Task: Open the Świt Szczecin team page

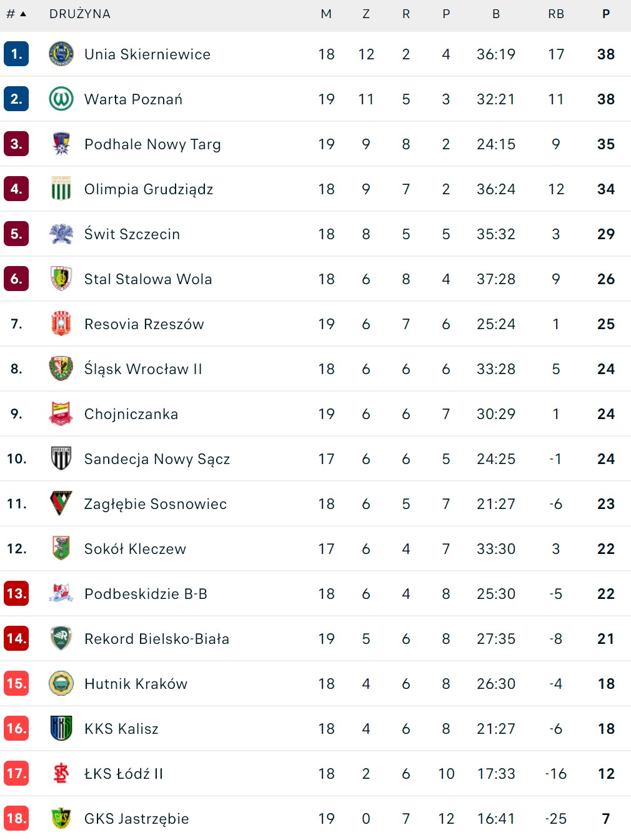Action: [132, 234]
